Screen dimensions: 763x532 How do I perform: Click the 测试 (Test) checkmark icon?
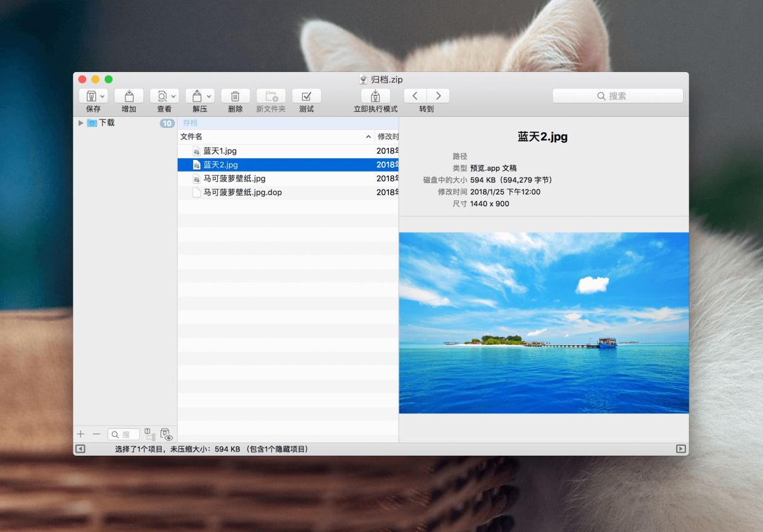(x=306, y=96)
